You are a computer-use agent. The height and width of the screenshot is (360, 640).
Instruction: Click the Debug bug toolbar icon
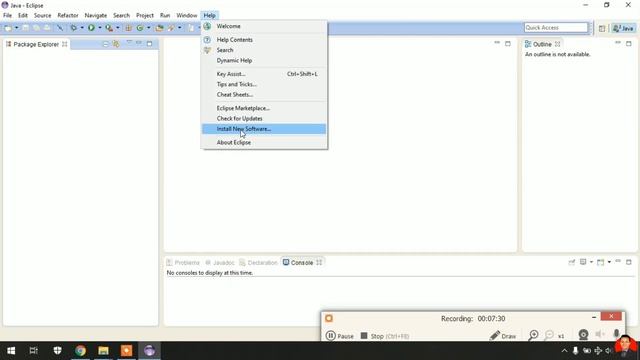click(x=73, y=28)
